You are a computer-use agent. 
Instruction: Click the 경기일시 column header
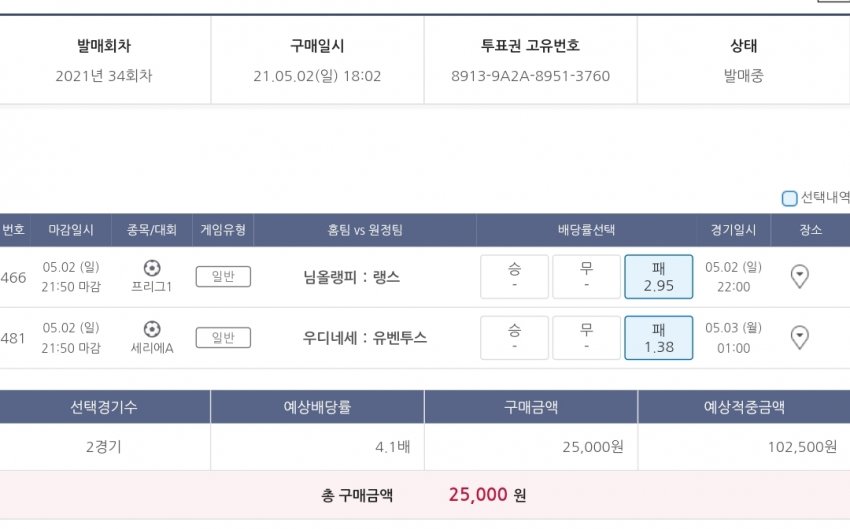coord(734,230)
